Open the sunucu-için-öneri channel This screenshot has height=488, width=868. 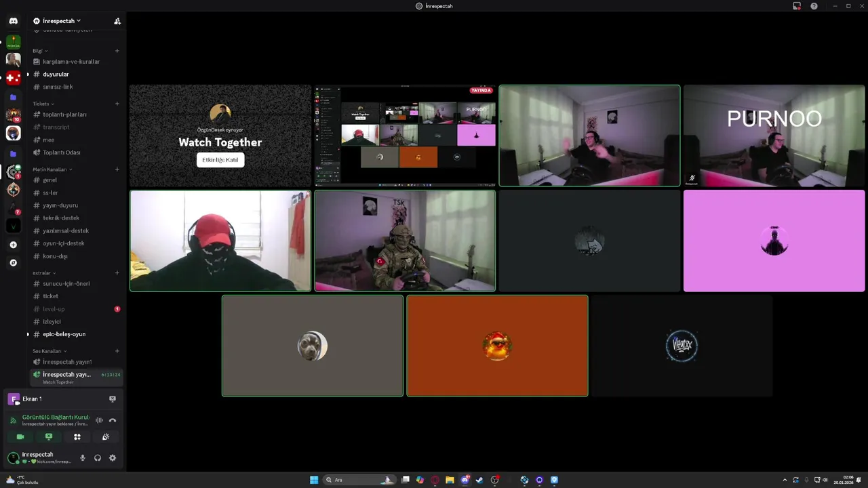(76, 284)
